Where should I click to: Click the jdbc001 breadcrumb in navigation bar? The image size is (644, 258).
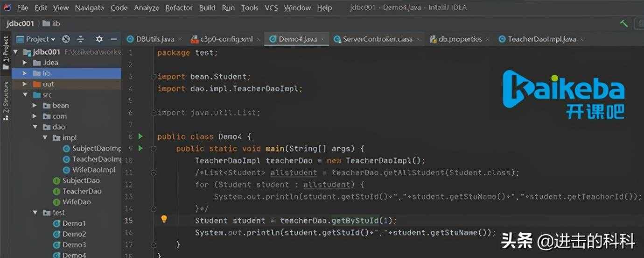21,23
